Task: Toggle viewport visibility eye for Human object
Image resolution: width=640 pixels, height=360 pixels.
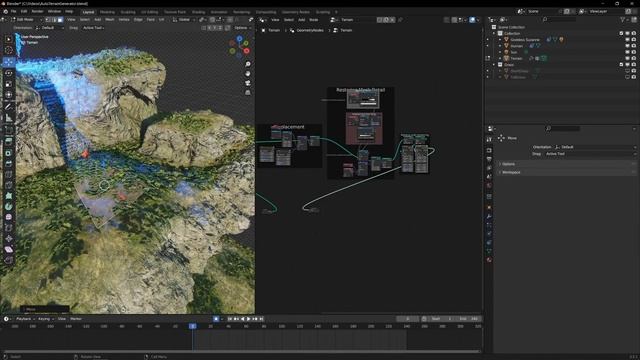Action: (x=628, y=46)
